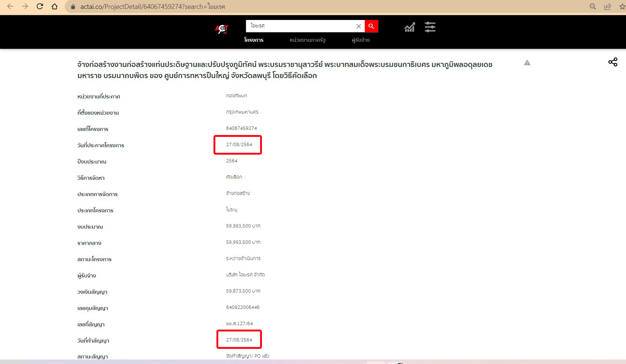Click the warning triangle beside project title
The height and width of the screenshot is (364, 626).
(x=527, y=63)
